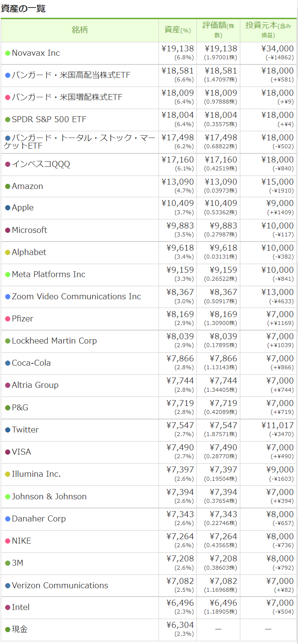Select the pink dot beside NIKE
The image size is (298, 644).
(x=8, y=541)
